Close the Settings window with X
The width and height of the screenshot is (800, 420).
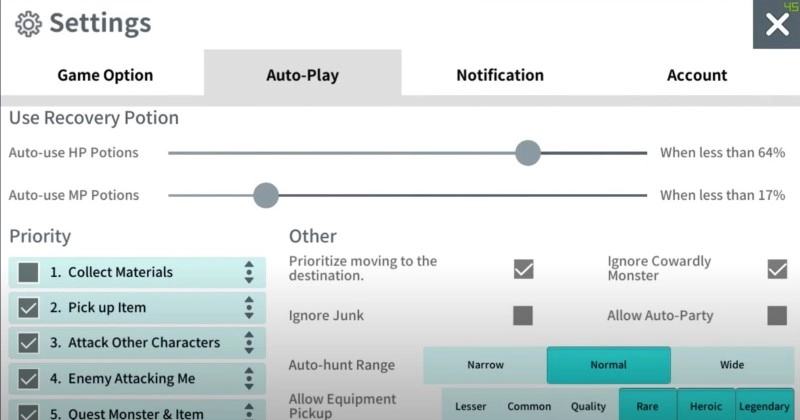point(776,25)
